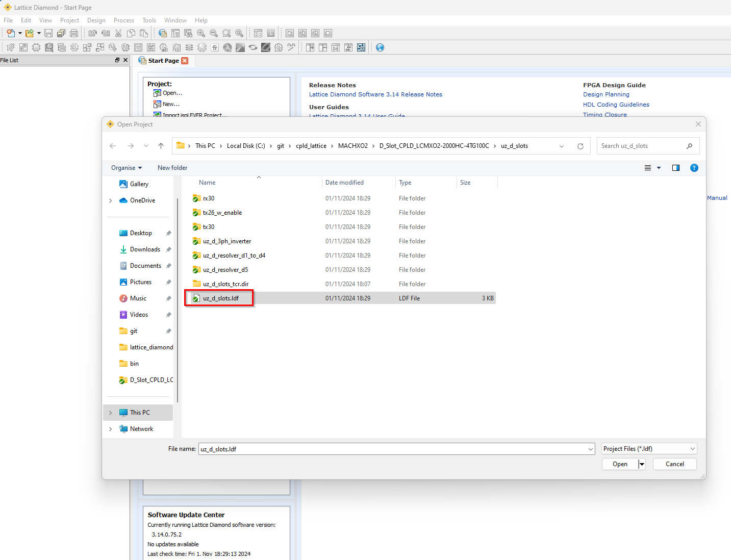731x560 pixels.
Task: Click the Save All toolbar icon
Action: [x=61, y=33]
